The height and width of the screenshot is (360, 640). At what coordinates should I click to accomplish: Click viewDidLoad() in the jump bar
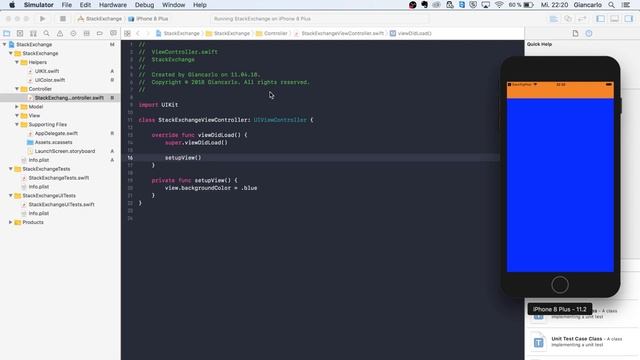[411, 33]
